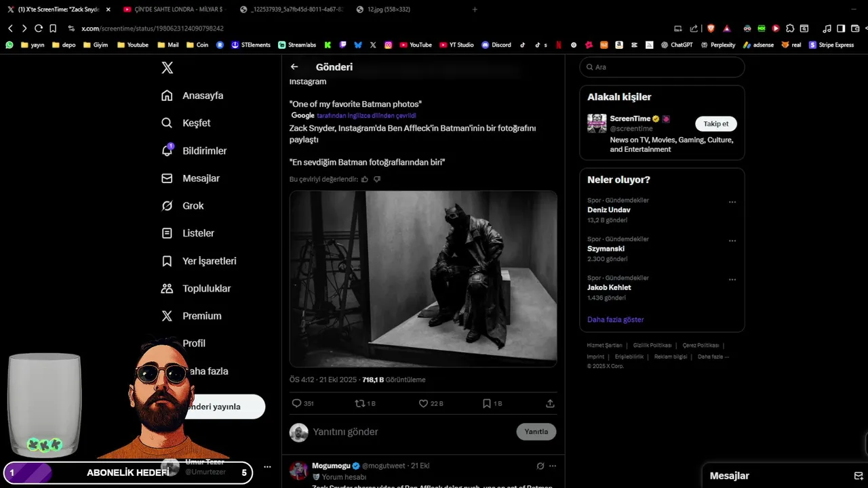The width and height of the screenshot is (868, 488).
Task: Open more options for Jakob Kehlet trend
Action: point(732,279)
